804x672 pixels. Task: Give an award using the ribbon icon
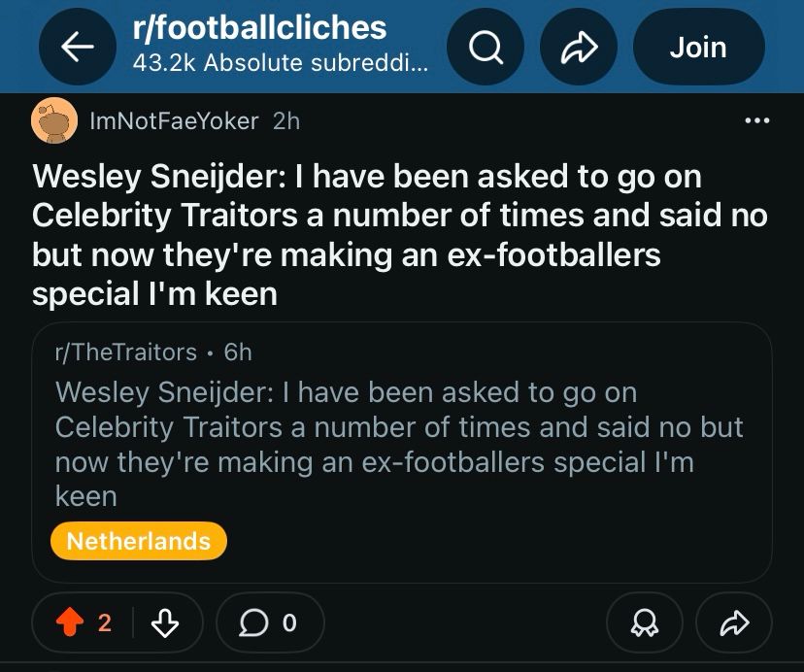click(x=645, y=622)
